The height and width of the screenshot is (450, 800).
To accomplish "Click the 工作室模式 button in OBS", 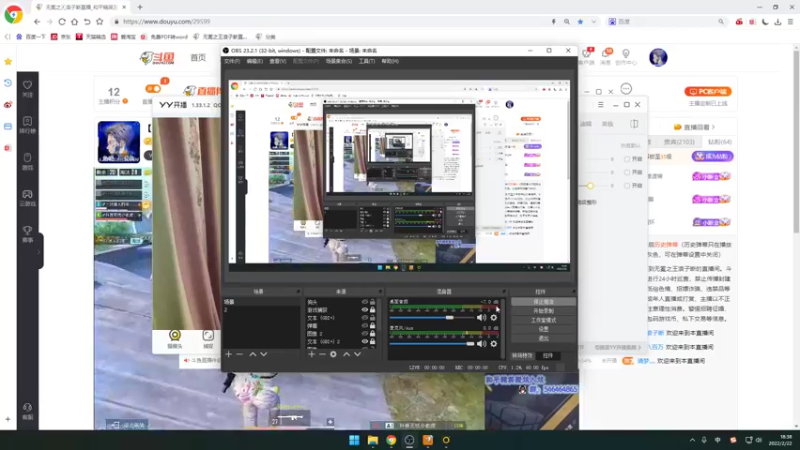I will tap(543, 320).
